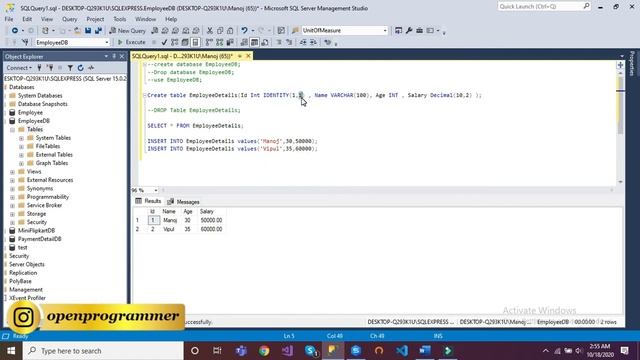Open Visual Studio Code from the taskbar

402,351
